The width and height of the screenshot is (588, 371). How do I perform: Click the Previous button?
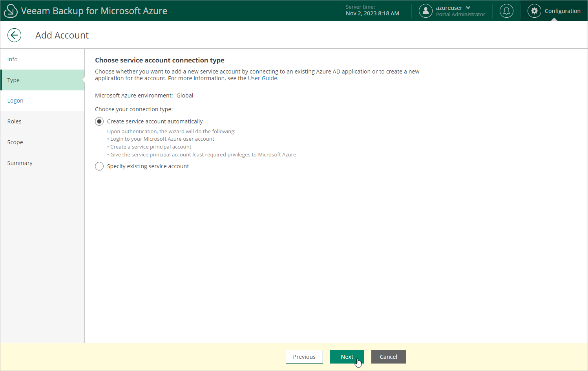(x=304, y=357)
